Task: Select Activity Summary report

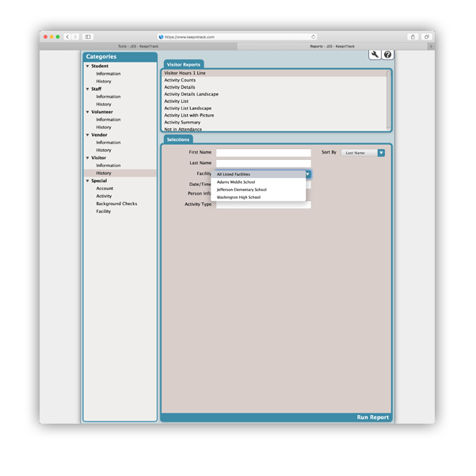Action: coord(274,122)
